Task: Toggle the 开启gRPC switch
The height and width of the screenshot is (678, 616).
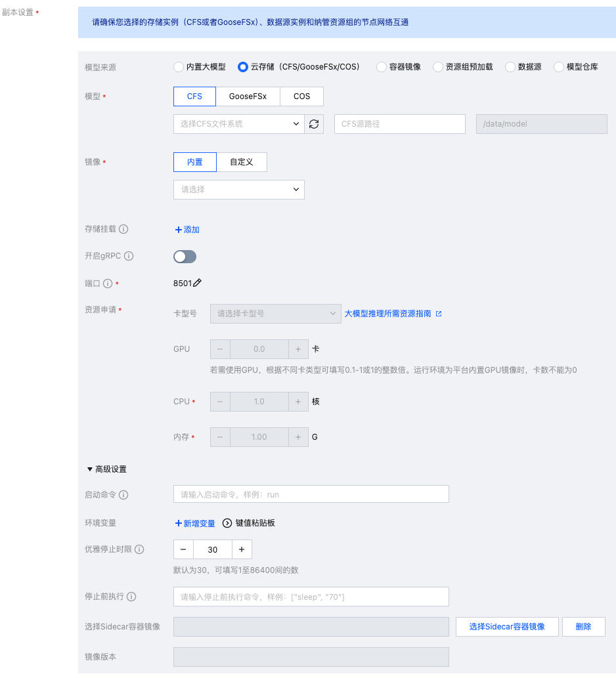Action: click(185, 257)
